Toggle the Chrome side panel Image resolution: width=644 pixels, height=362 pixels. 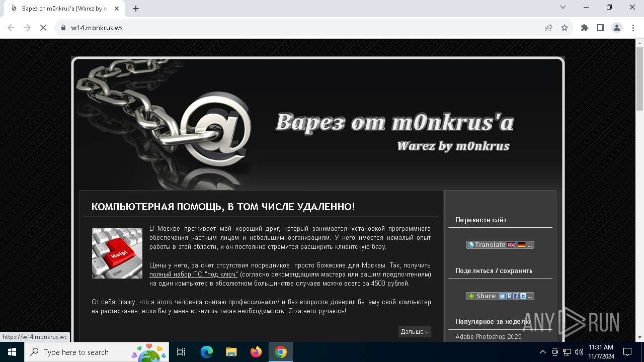pos(601,28)
